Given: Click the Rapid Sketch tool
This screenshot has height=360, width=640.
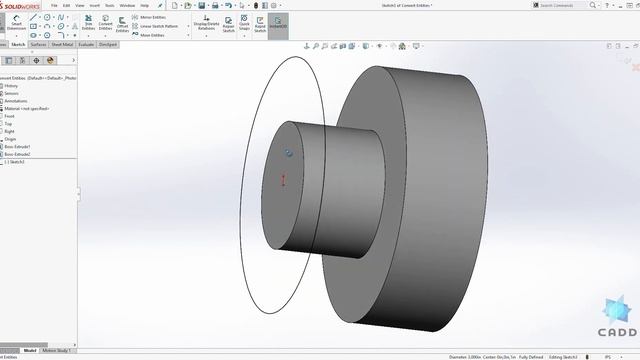Looking at the screenshot, I should click(x=260, y=24).
